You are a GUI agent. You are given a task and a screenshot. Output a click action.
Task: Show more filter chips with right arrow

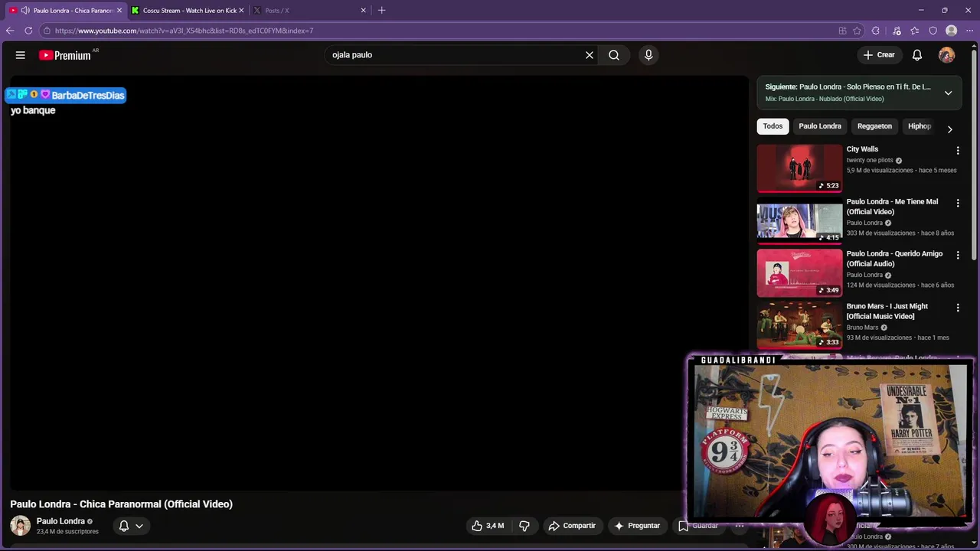[949, 129]
